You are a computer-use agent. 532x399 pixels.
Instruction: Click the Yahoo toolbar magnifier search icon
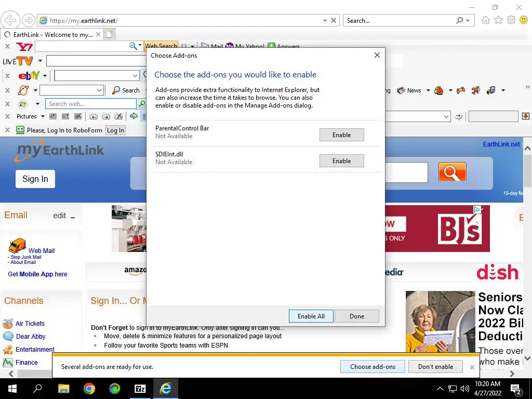(133, 46)
